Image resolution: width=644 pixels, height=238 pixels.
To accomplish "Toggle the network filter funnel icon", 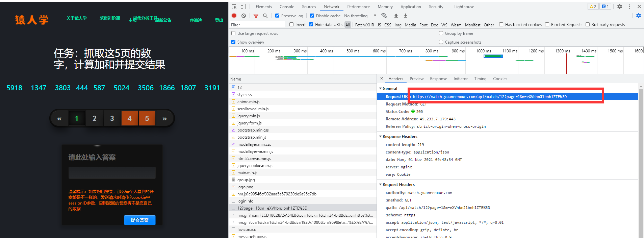I will pos(256,16).
